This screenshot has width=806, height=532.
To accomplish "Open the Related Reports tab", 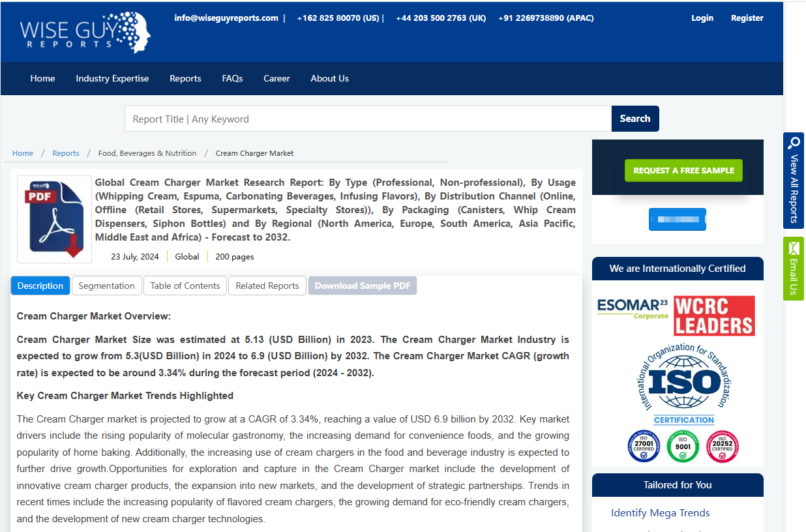I will click(x=267, y=285).
